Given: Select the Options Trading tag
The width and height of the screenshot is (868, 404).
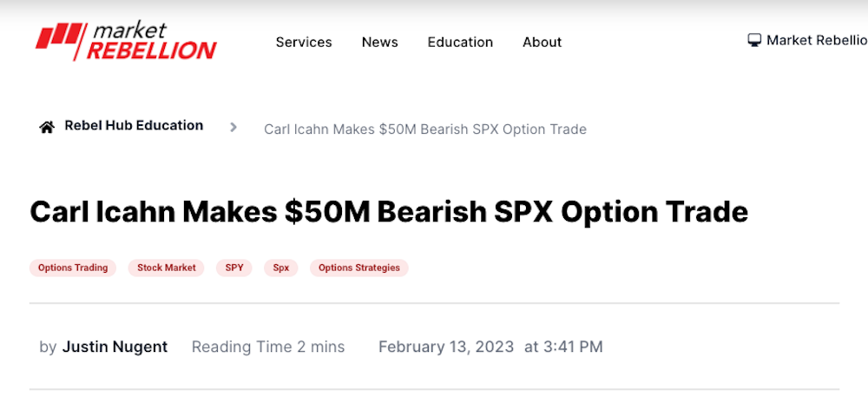Looking at the screenshot, I should pos(73,268).
